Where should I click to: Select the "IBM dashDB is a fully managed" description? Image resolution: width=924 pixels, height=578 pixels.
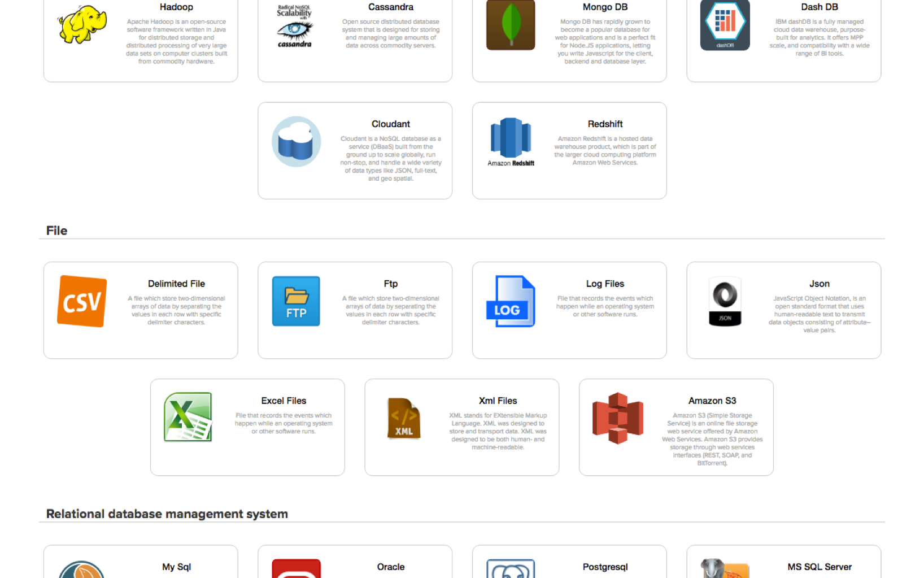click(820, 38)
